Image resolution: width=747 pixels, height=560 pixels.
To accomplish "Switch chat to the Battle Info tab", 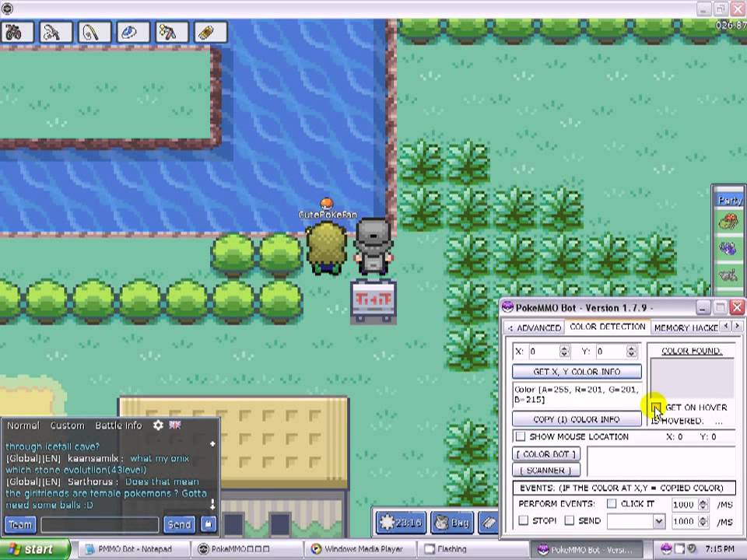I will click(118, 425).
